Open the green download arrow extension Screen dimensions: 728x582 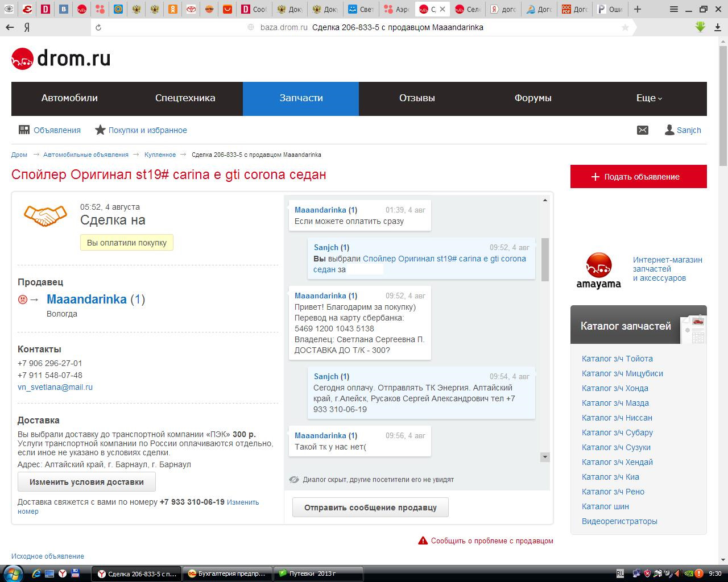(x=700, y=27)
